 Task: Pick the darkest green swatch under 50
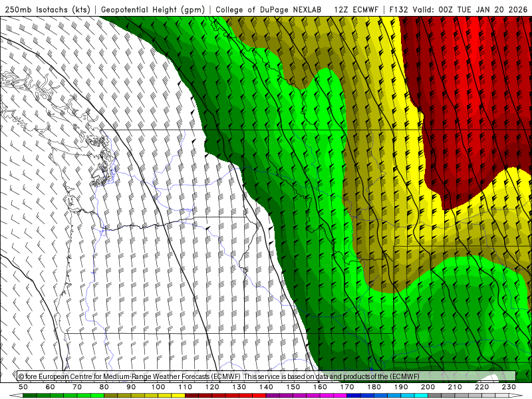[30, 395]
